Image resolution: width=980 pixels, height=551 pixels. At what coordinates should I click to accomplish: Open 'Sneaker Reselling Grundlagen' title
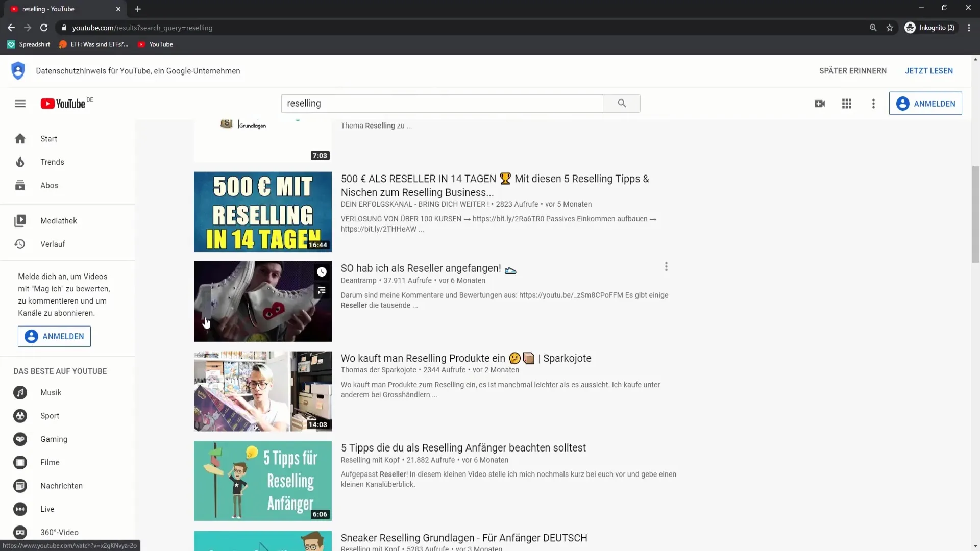pyautogui.click(x=464, y=538)
